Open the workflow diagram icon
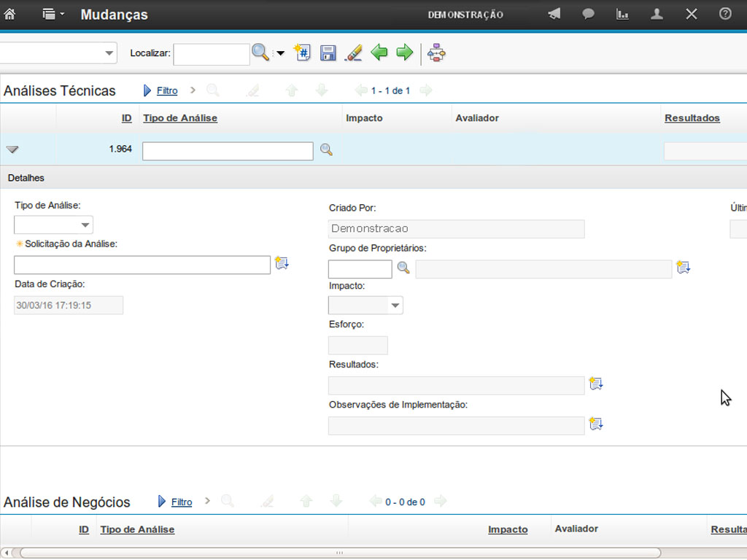 pos(436,52)
